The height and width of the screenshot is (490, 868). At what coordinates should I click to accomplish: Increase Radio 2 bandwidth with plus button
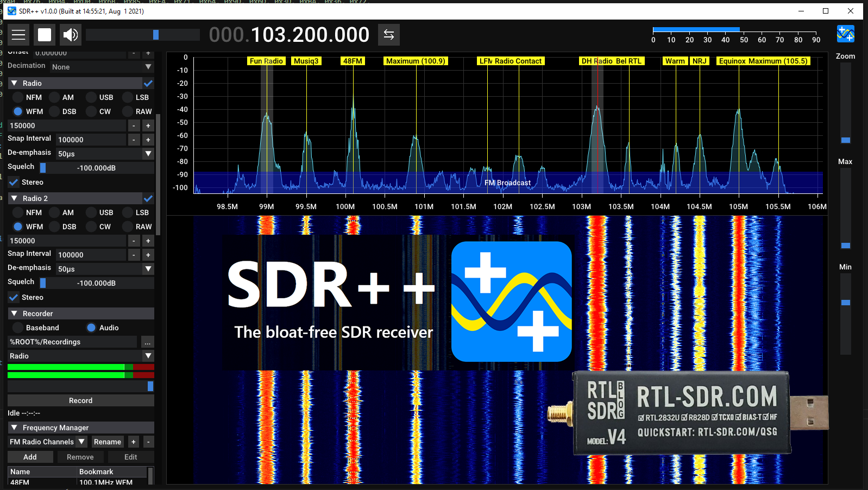tap(148, 241)
